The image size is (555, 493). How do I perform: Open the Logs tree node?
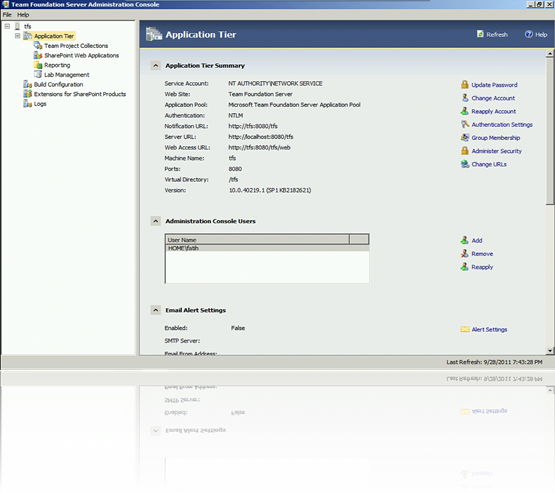40,104
